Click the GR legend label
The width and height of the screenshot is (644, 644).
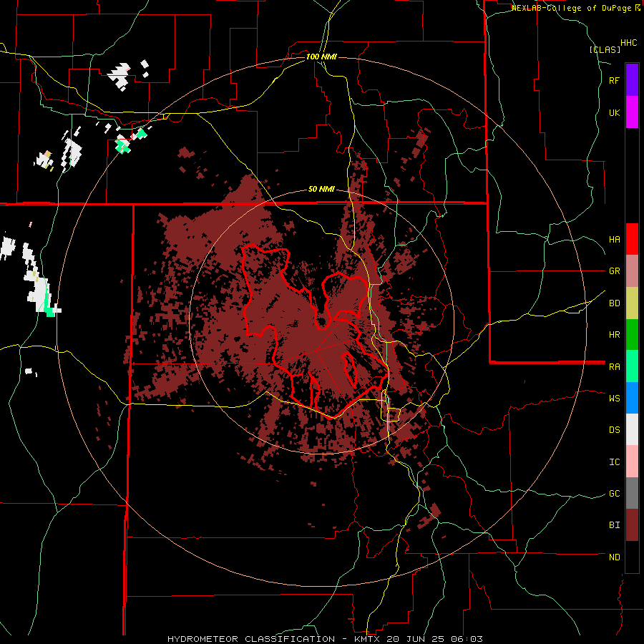[x=614, y=271]
